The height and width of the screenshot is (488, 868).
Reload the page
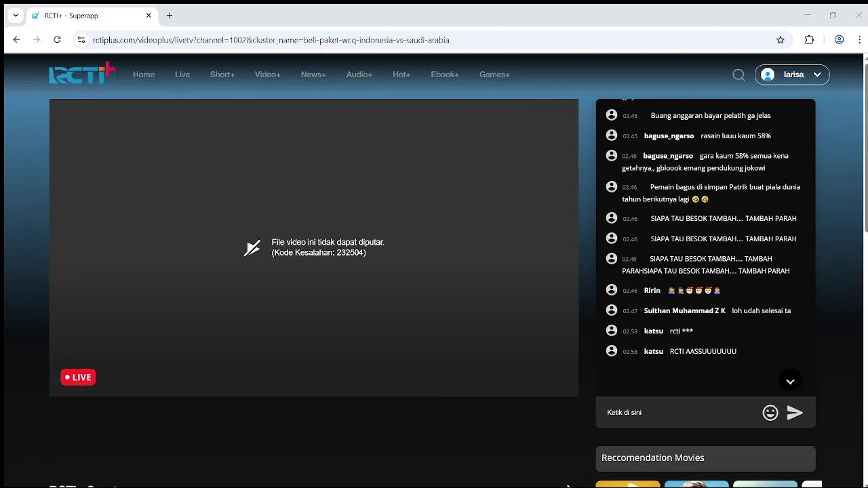[x=57, y=40]
